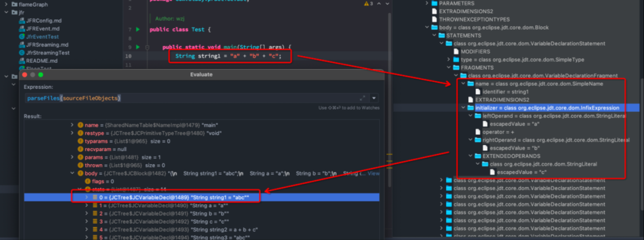Click the file icon of THROWNEXCEPTIONTYPES
Image resolution: width=644 pixels, height=240 pixels.
tap(435, 19)
